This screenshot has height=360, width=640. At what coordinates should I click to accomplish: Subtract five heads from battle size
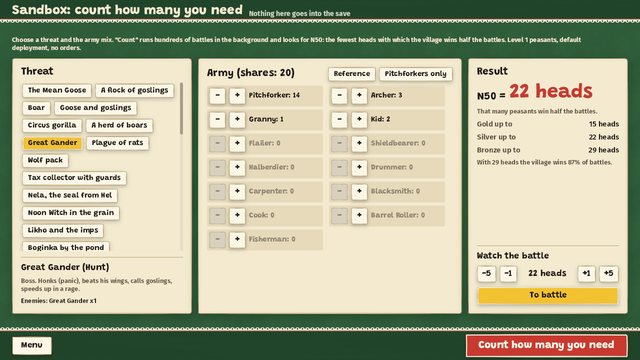[486, 273]
